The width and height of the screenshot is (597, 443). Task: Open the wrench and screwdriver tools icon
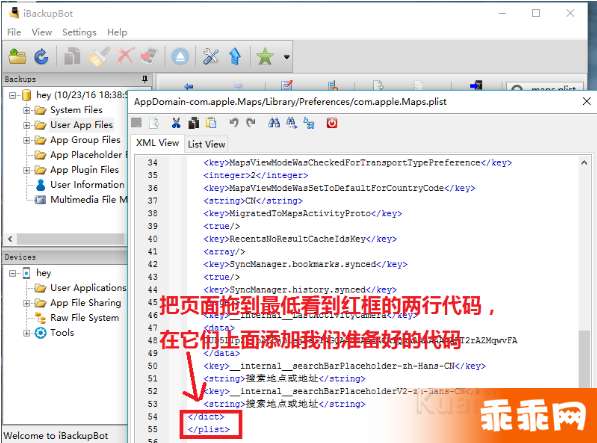pos(210,57)
